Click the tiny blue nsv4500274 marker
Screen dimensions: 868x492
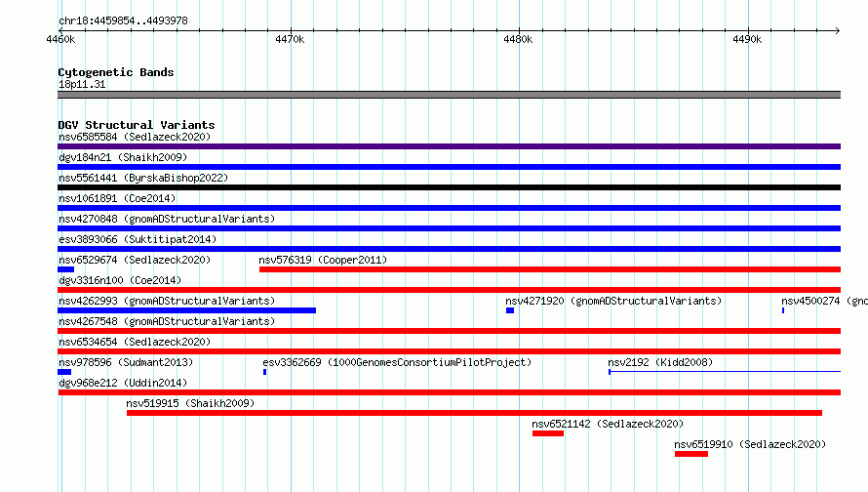(783, 310)
